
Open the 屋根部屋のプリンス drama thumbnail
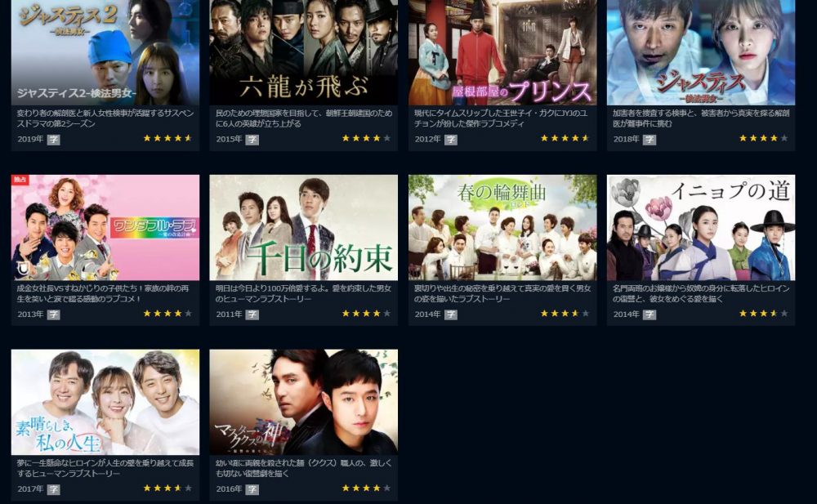pyautogui.click(x=502, y=52)
